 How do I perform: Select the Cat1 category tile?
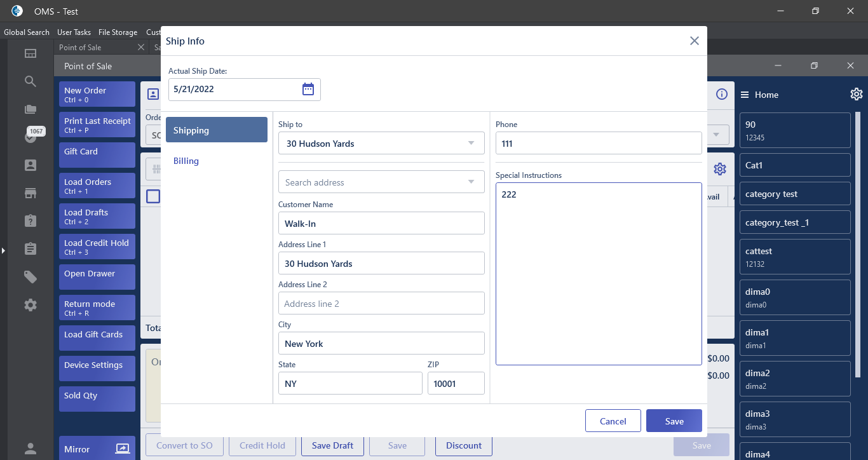[795, 165]
